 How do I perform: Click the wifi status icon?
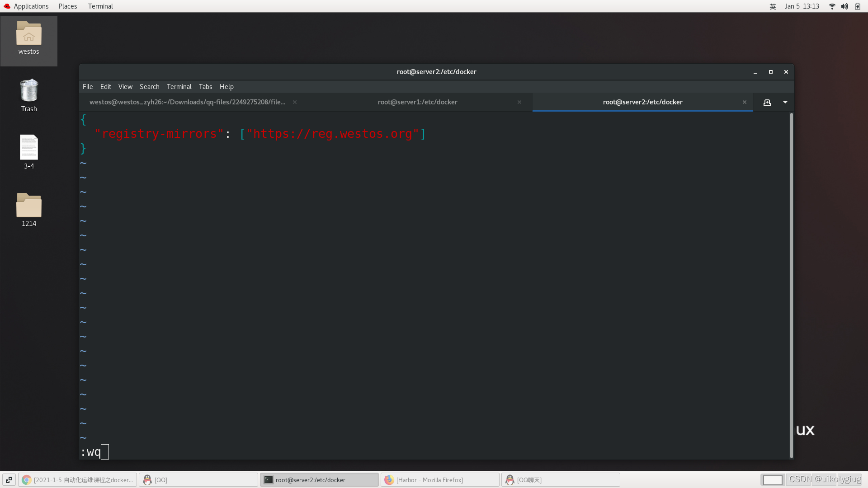832,6
